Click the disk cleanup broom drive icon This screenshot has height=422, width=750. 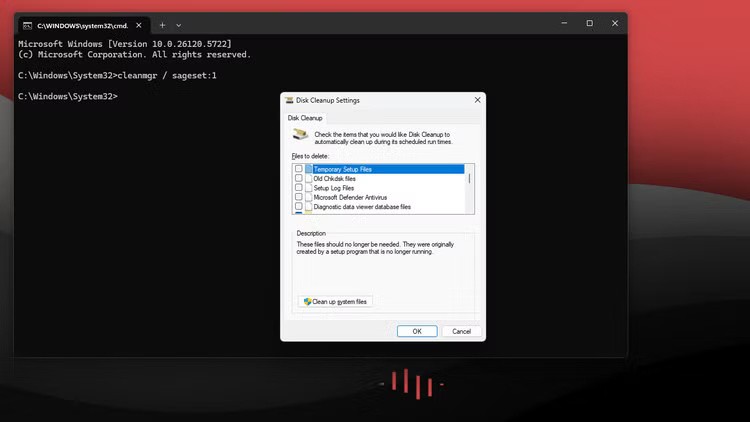coord(300,134)
